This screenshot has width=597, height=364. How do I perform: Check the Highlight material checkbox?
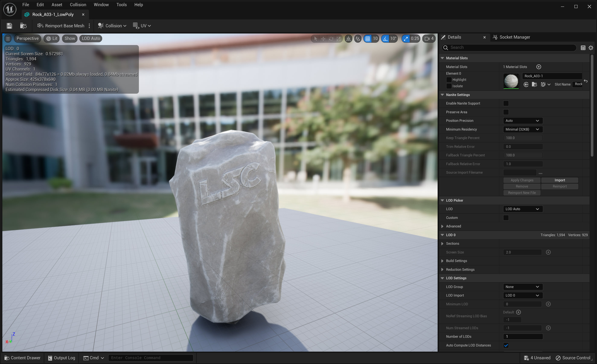449,80
